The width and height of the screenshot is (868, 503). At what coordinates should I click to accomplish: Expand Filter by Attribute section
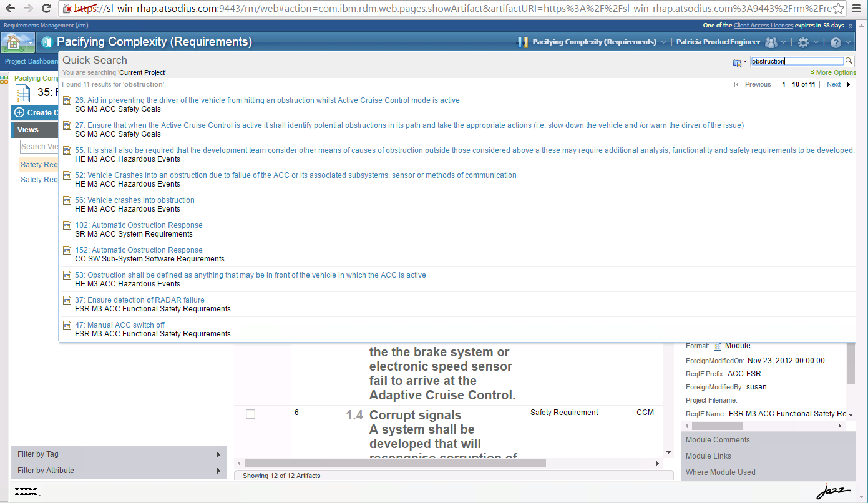(x=119, y=471)
